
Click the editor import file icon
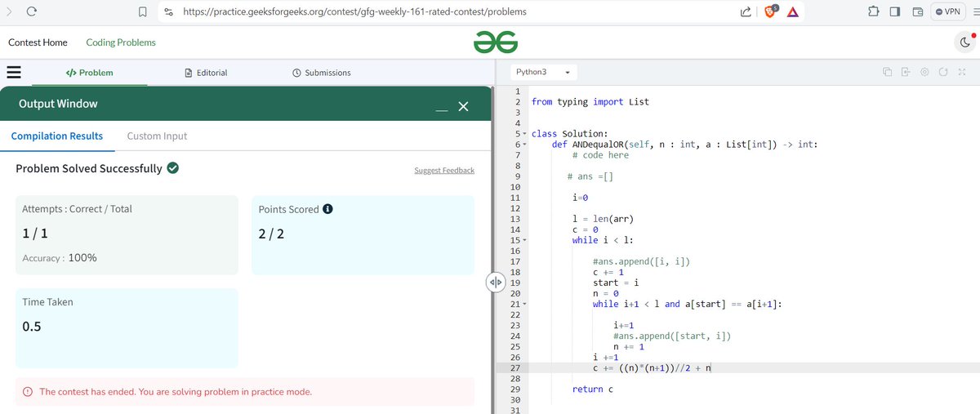[x=906, y=73]
